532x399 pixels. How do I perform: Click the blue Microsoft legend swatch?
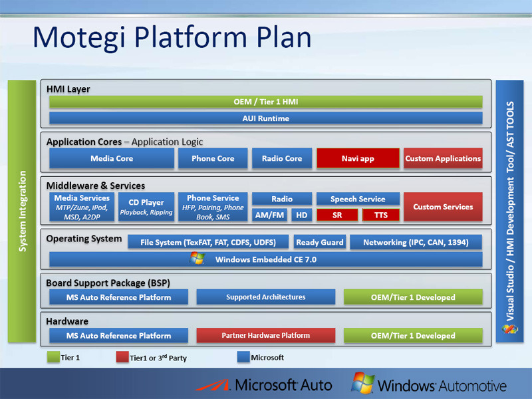(243, 357)
